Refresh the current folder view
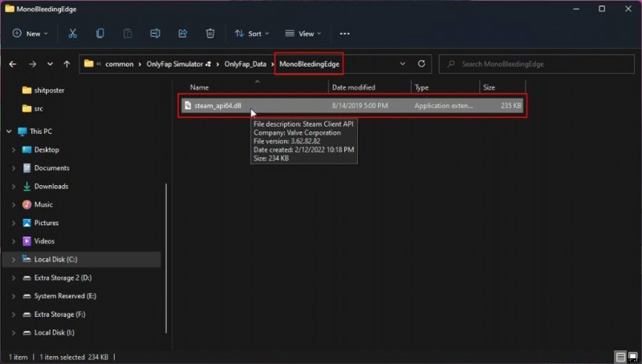Viewport: 642px width, 364px height. (421, 64)
